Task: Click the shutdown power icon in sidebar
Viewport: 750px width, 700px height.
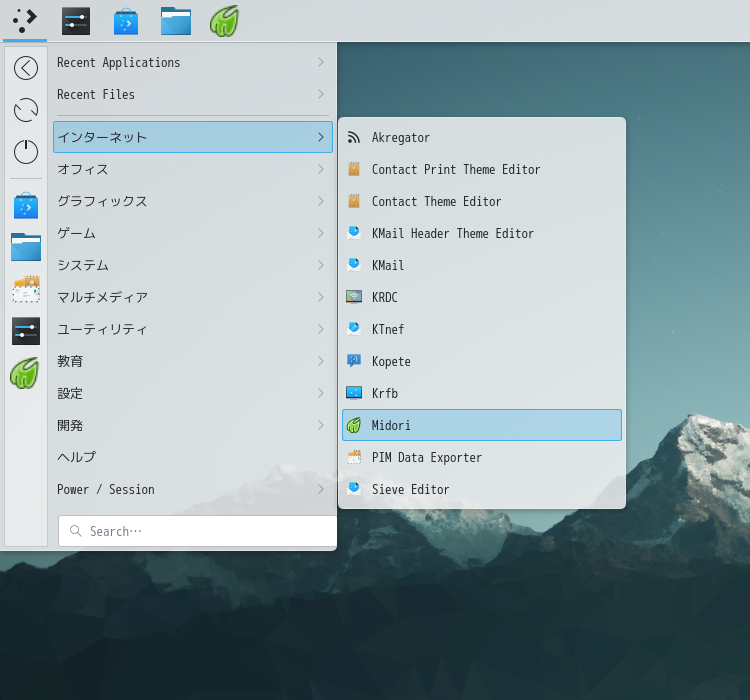Action: [x=26, y=152]
